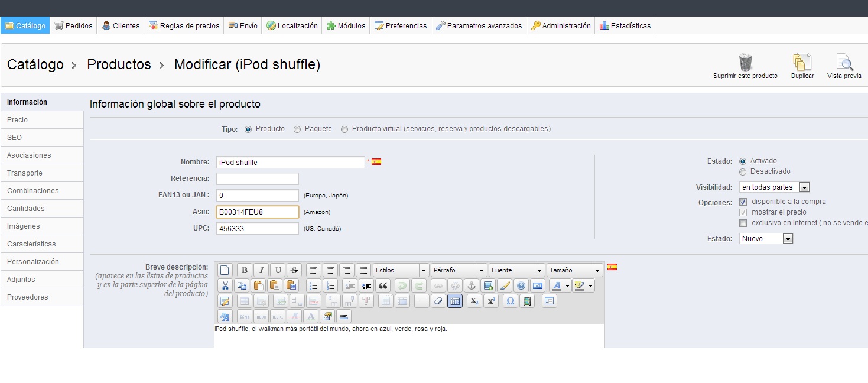This screenshot has height=383, width=868.
Task: Open the Estilos dropdown in editor
Action: pyautogui.click(x=401, y=270)
